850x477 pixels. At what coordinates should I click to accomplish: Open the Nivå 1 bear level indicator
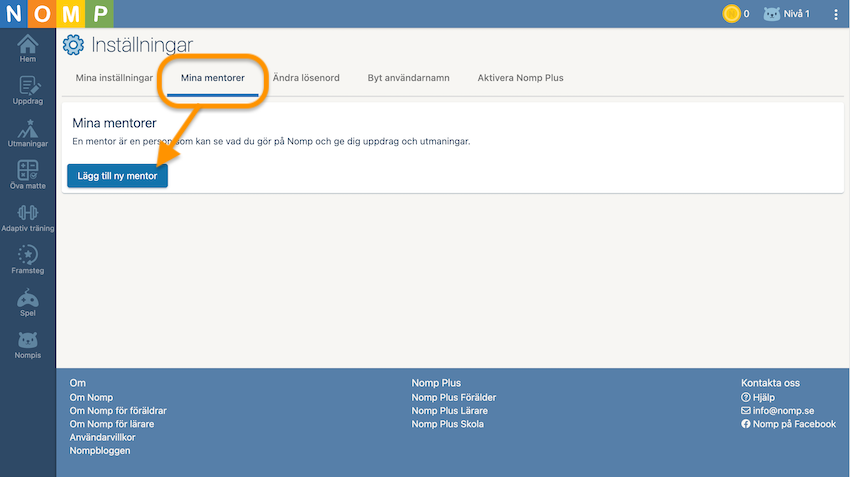pyautogui.click(x=787, y=14)
